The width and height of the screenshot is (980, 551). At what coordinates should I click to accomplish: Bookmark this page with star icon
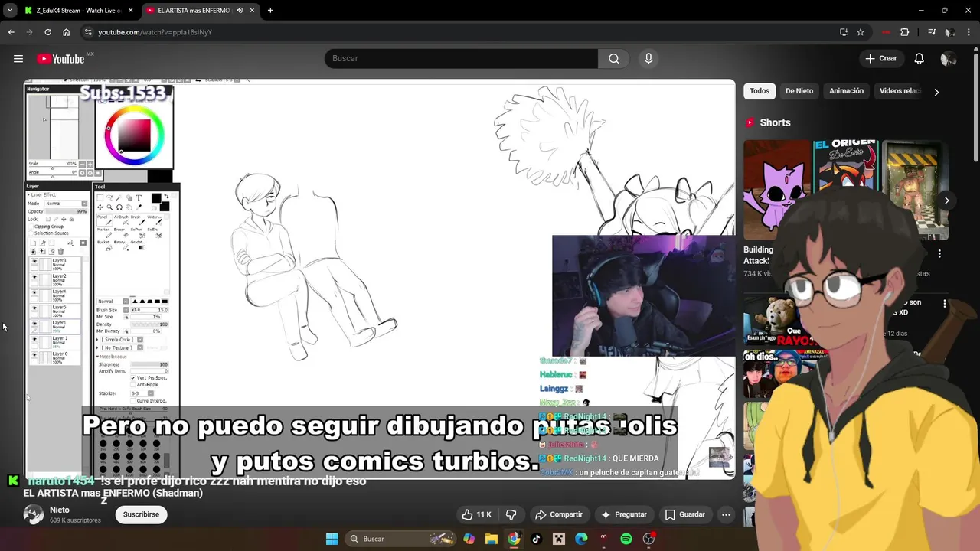pos(861,32)
